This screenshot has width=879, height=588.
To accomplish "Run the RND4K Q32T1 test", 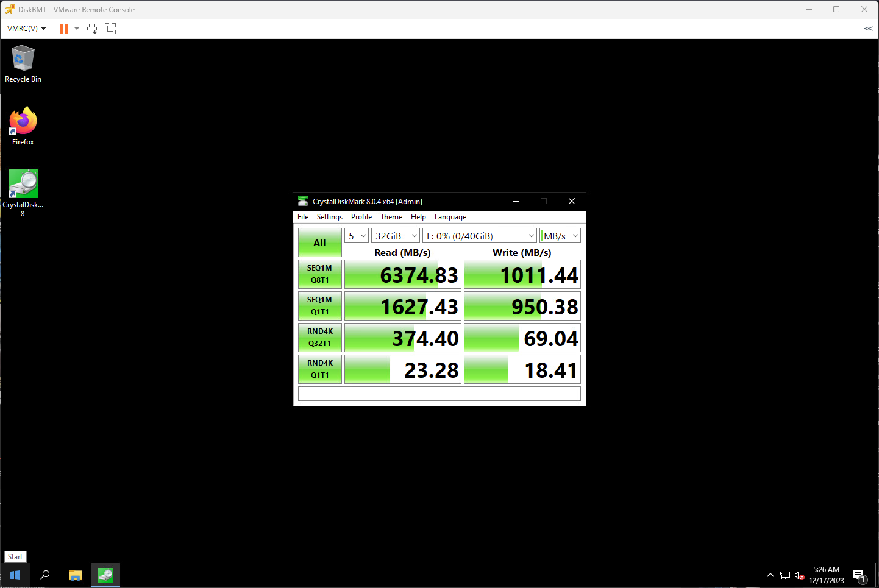I will coord(320,338).
